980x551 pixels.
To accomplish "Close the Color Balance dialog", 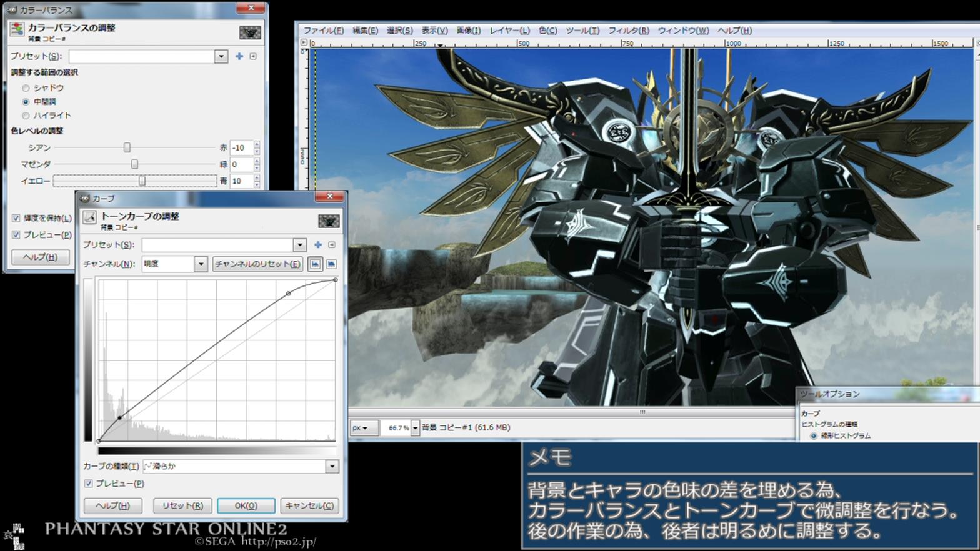I will tap(251, 8).
